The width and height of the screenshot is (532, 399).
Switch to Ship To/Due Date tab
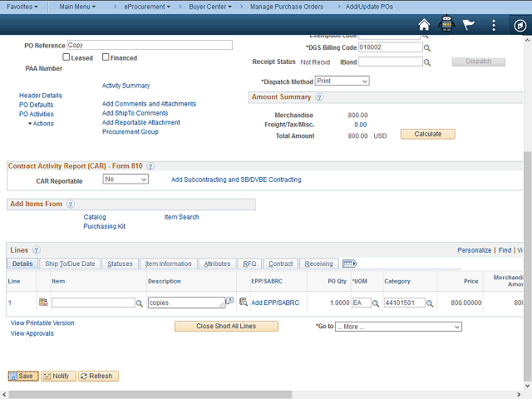coord(70,264)
